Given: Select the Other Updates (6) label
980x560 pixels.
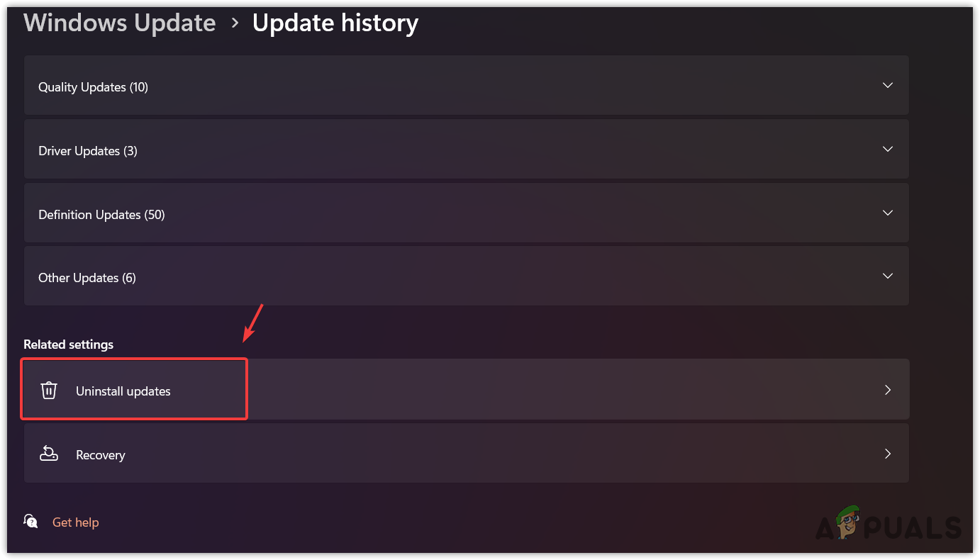Looking at the screenshot, I should click(x=87, y=278).
